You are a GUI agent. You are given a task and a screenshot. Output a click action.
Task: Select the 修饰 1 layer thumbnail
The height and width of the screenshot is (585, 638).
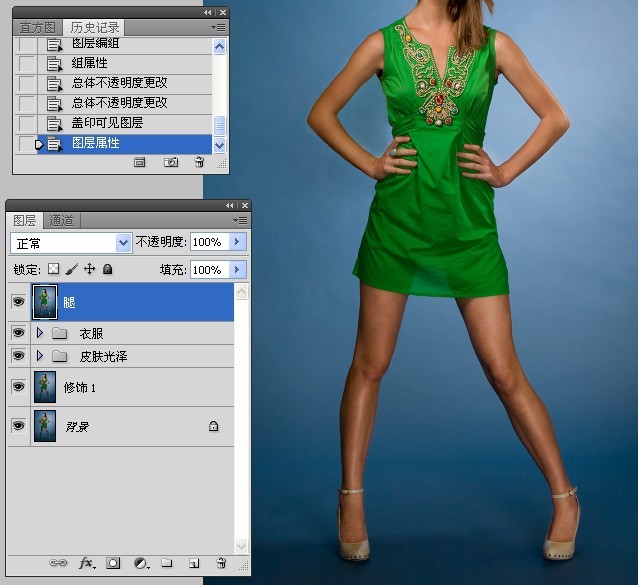tap(45, 387)
